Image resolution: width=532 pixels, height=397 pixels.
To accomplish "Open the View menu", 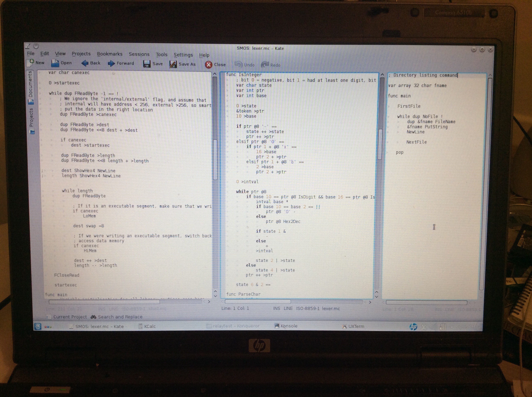I will point(60,54).
